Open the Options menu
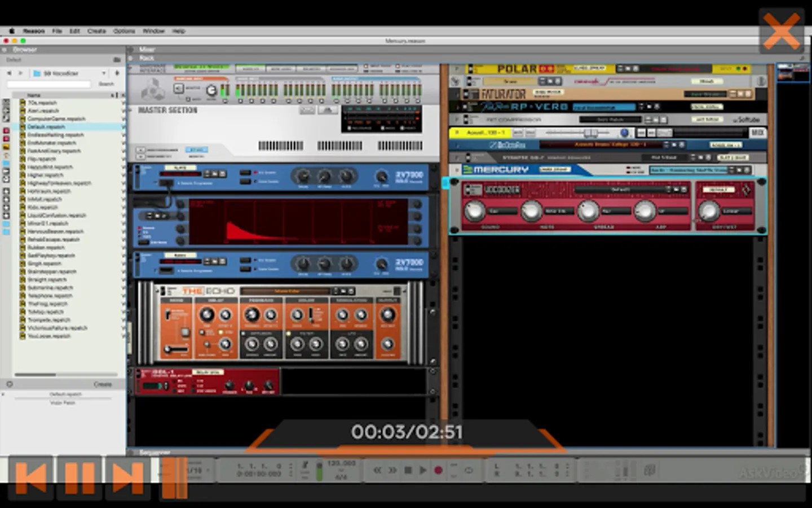The width and height of the screenshot is (812, 508). point(124,31)
